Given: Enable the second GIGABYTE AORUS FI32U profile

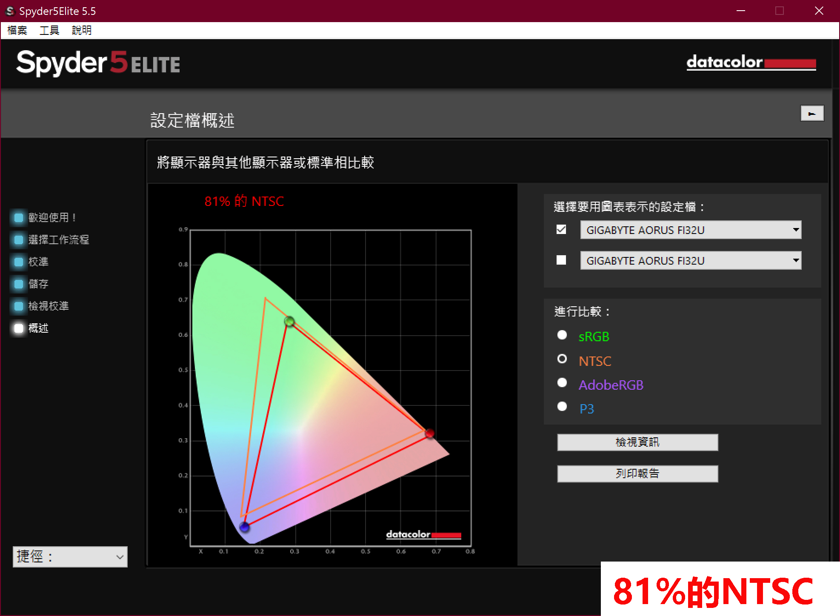Looking at the screenshot, I should click(561, 260).
